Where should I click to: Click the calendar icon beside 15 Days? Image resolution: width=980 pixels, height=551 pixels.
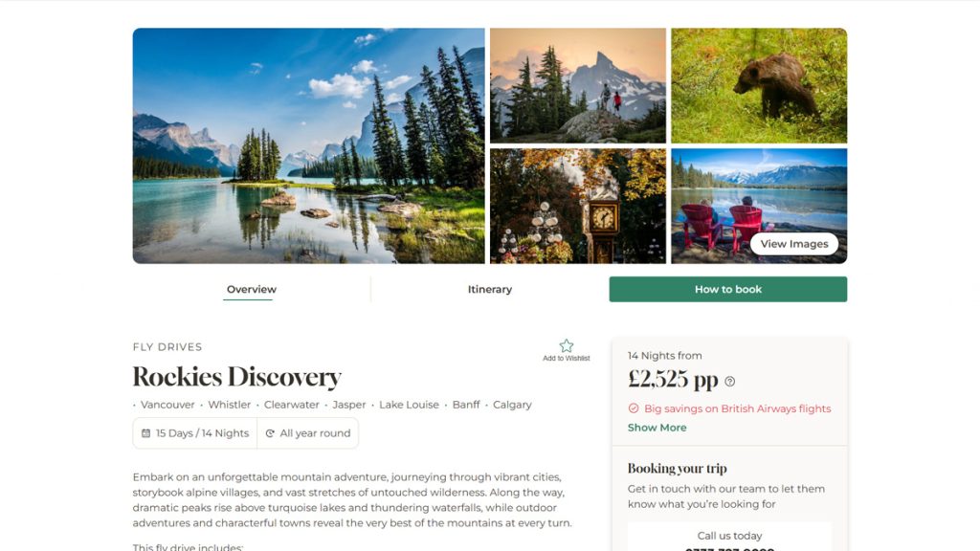145,433
